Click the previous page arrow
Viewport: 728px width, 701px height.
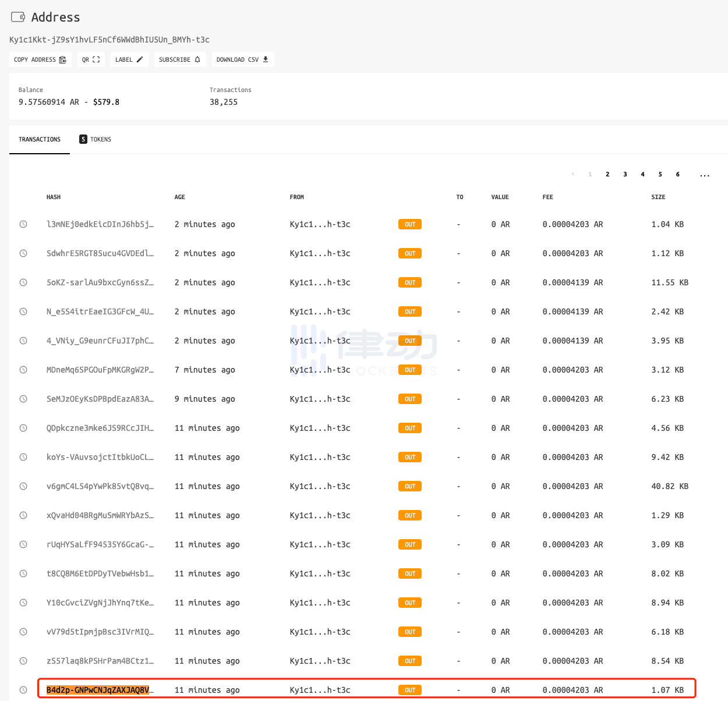573,174
